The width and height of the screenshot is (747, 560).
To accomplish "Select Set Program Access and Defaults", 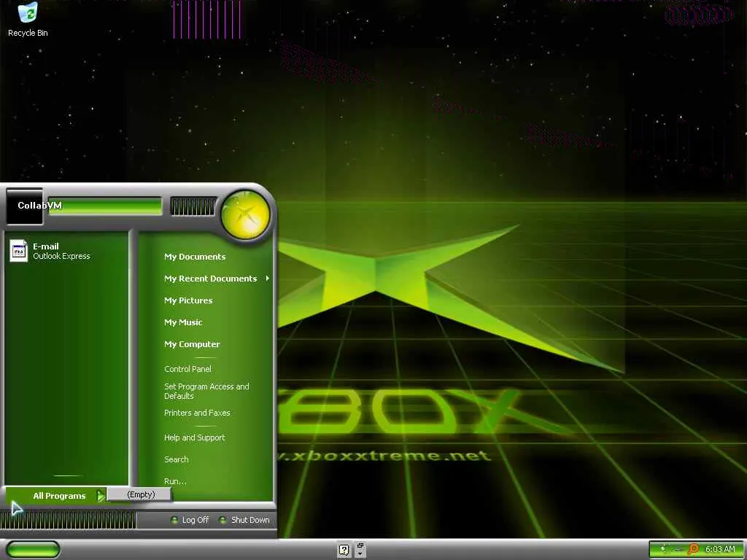I will (206, 391).
